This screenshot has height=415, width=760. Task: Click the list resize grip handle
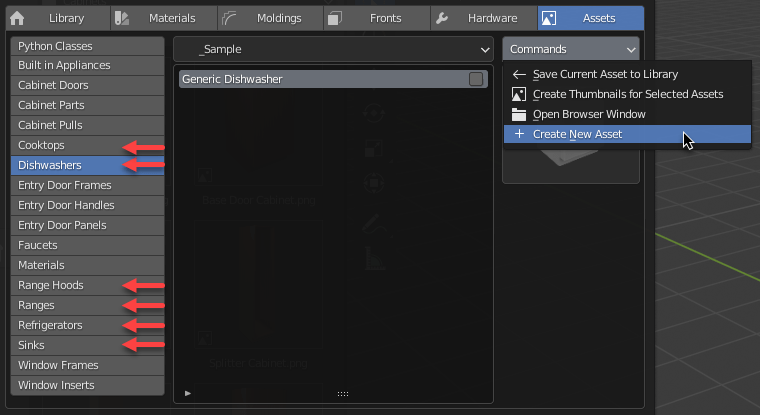(342, 394)
